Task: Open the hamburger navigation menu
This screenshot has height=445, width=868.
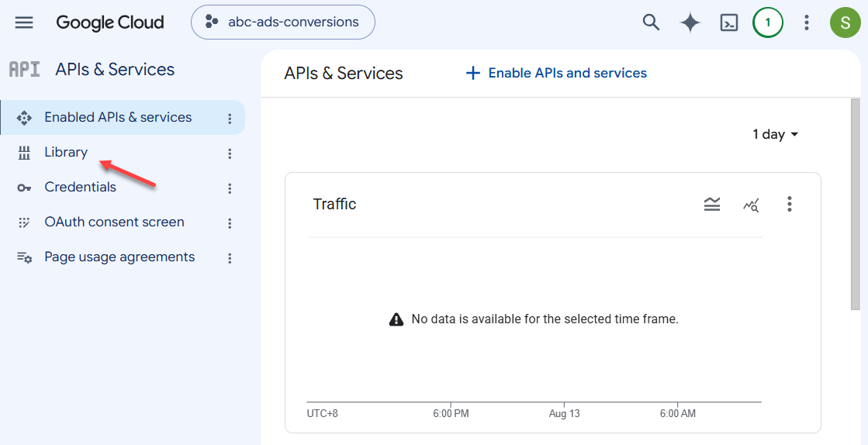Action: coord(24,22)
